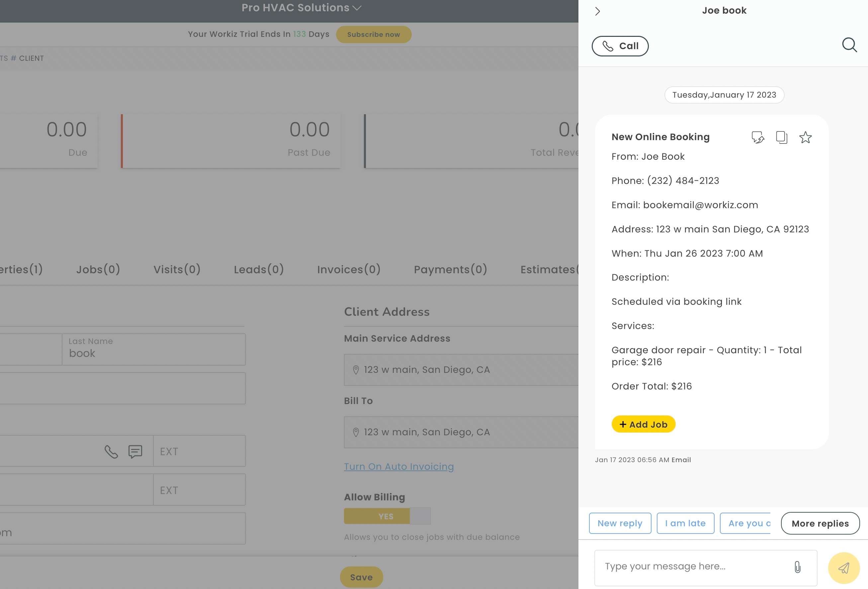Click the Bill To location pin icon

(x=356, y=432)
